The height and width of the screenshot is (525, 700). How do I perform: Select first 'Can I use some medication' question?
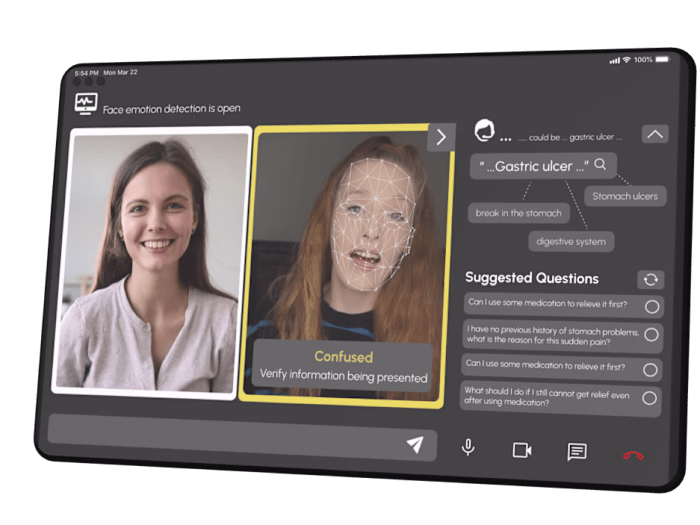point(563,305)
